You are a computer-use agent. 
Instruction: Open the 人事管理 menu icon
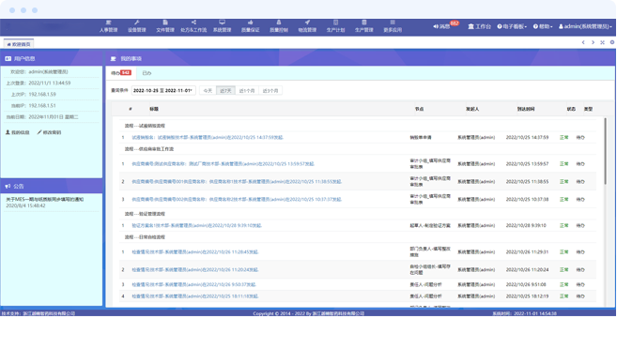(109, 23)
